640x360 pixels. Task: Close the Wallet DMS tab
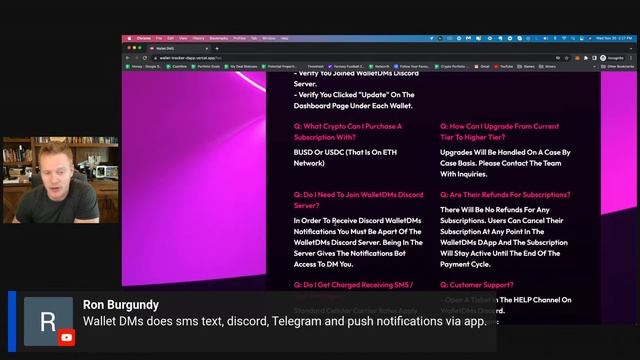coord(207,48)
